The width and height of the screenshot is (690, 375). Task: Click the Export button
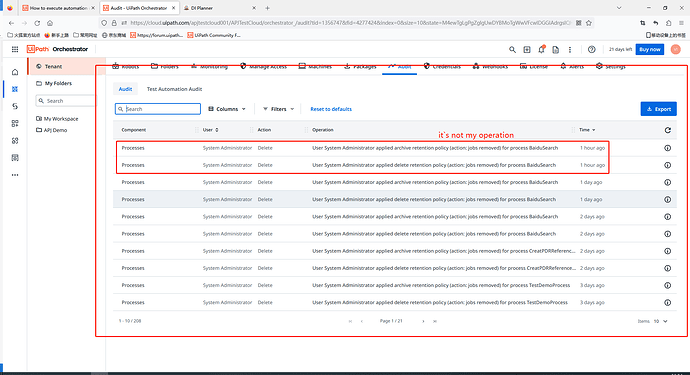pyautogui.click(x=658, y=109)
